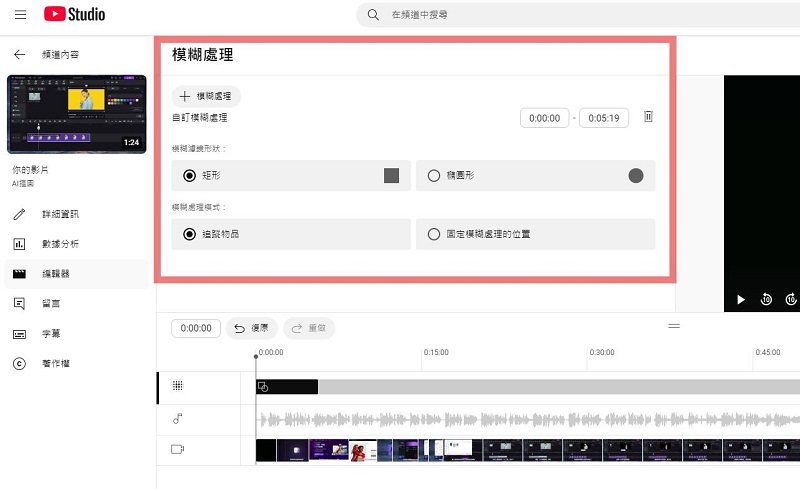Choose 橢圓形 blur shape
Screen dimensions: 800x489
point(434,176)
